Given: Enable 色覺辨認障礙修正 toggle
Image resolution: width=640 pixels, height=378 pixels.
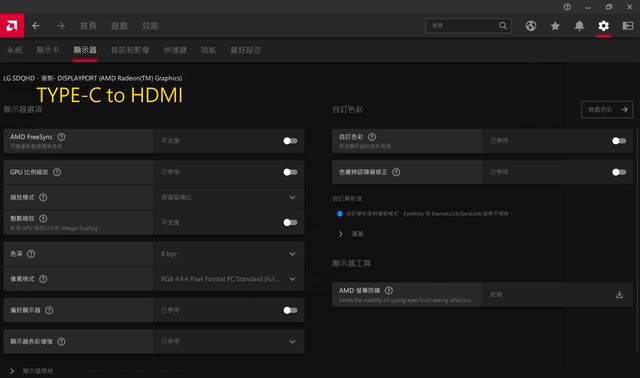Looking at the screenshot, I should tap(619, 172).
